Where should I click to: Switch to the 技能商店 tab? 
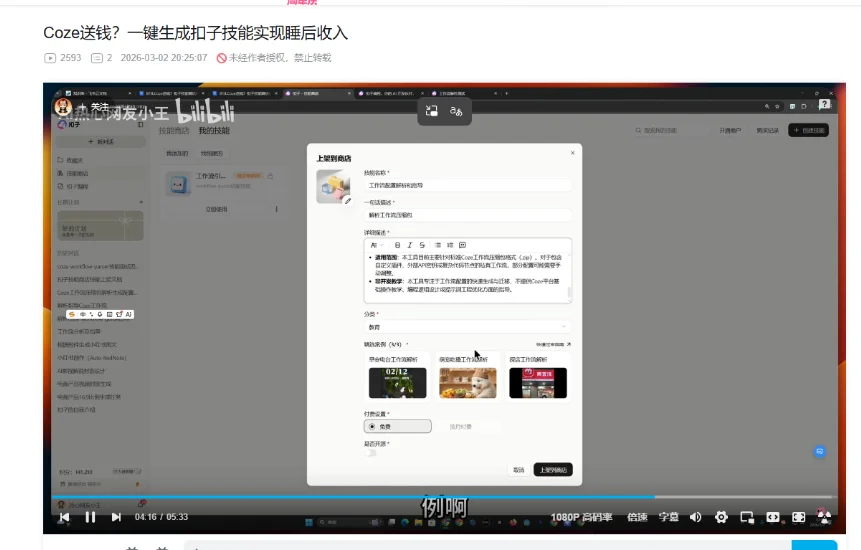click(174, 131)
